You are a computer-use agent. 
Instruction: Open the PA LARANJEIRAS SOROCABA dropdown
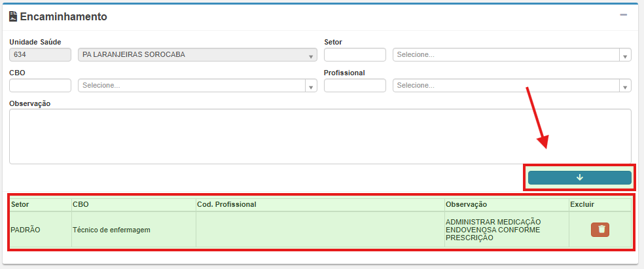197,55
